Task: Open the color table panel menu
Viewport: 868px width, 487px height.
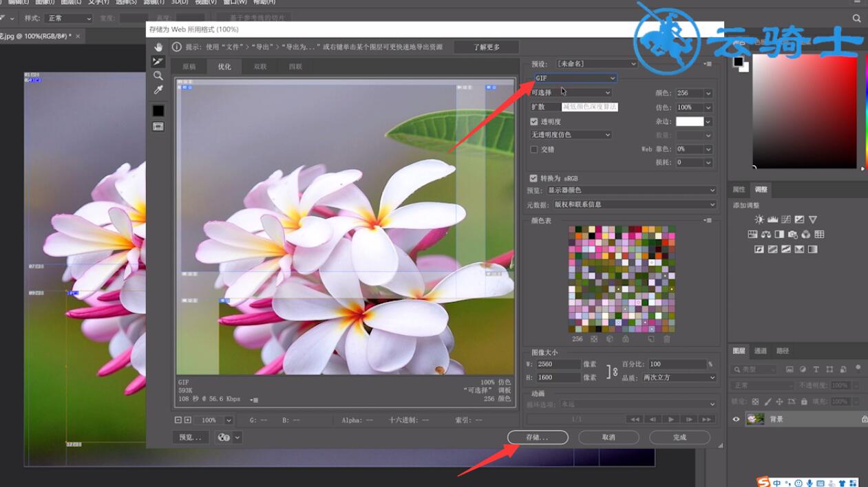Action: (x=708, y=221)
